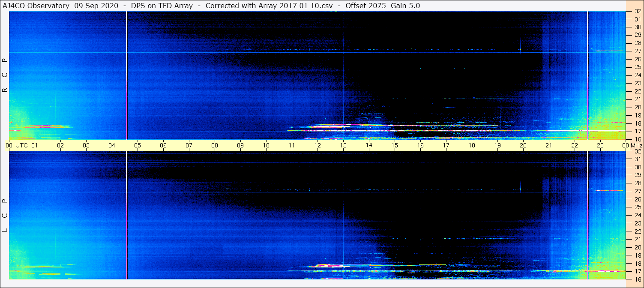Click the '00 UTC' start label
The height and width of the screenshot is (288, 644).
16,145
